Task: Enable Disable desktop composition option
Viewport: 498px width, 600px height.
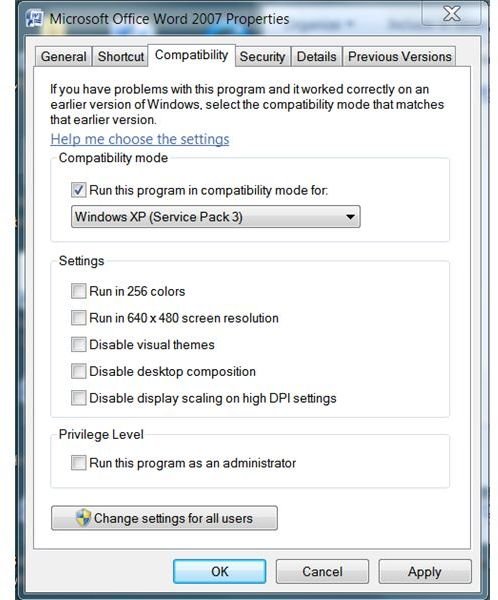Action: (x=78, y=371)
